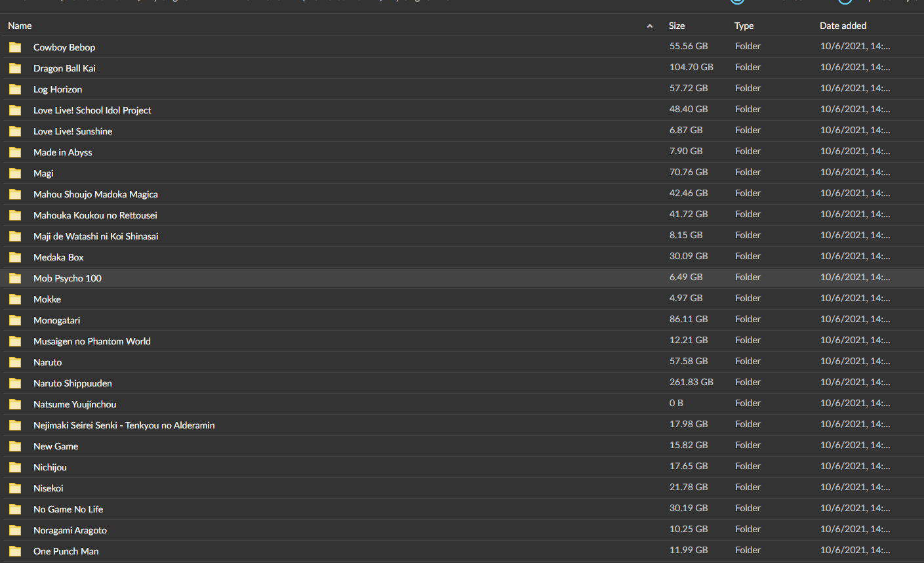924x563 pixels.
Task: Sort the list by the Name column header
Action: point(20,26)
